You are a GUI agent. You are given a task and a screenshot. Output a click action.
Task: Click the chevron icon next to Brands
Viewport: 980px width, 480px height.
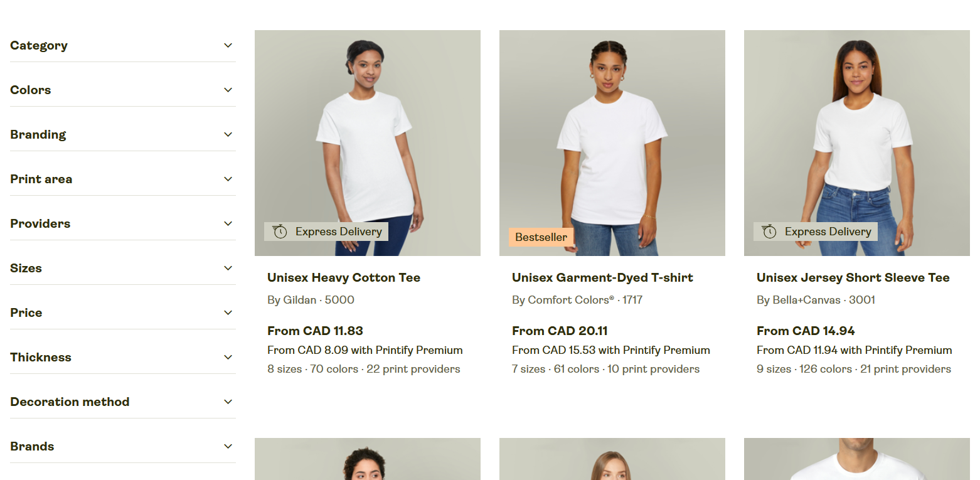228,446
